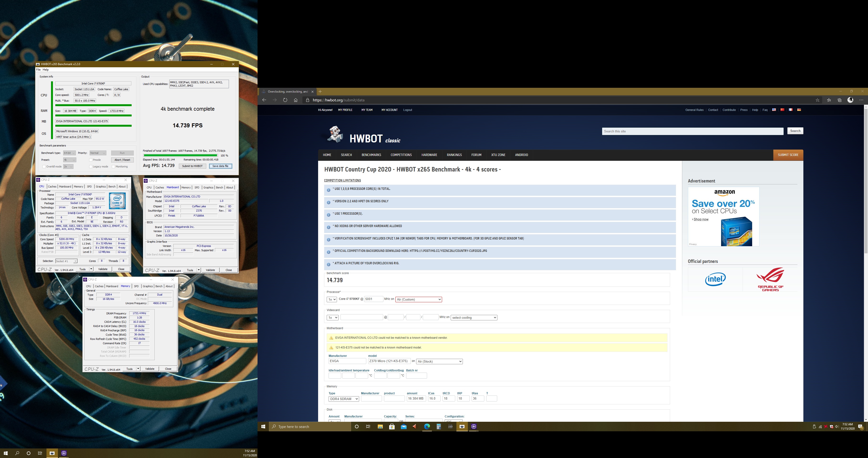Open the Socket #1 selection dropdown in CPU-Z
The height and width of the screenshot is (458, 868).
point(66,261)
